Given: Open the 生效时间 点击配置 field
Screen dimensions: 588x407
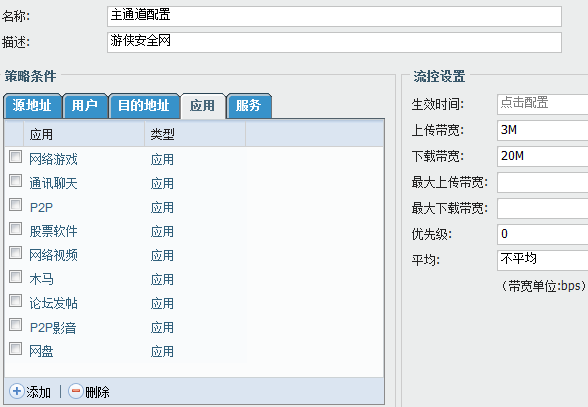Looking at the screenshot, I should coord(543,104).
